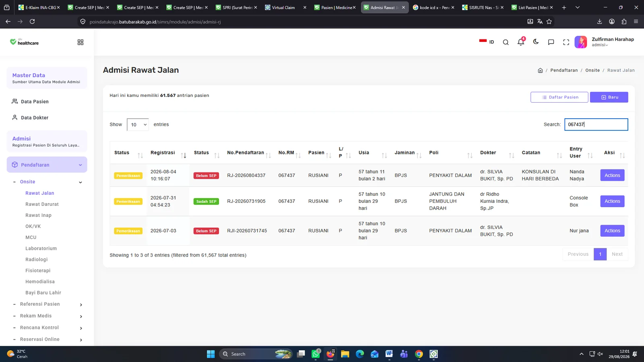Click the search magnifier icon in header
Image resolution: width=644 pixels, height=362 pixels.
pyautogui.click(x=506, y=42)
